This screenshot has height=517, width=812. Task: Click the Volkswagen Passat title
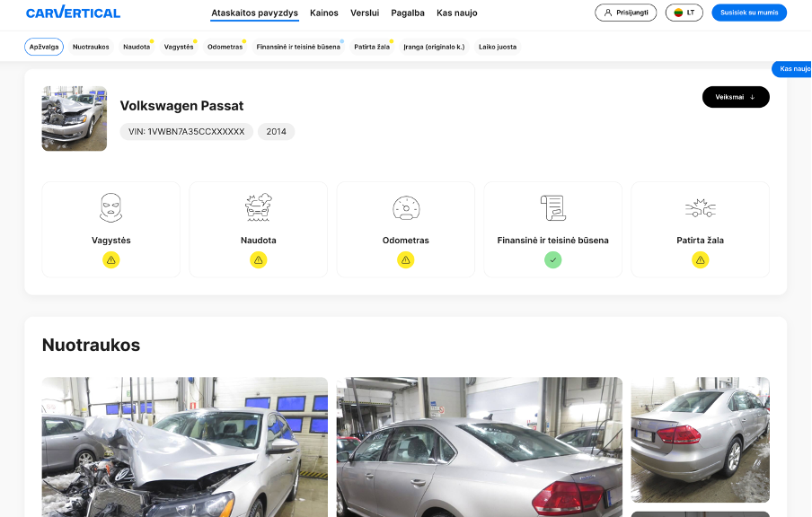click(181, 106)
